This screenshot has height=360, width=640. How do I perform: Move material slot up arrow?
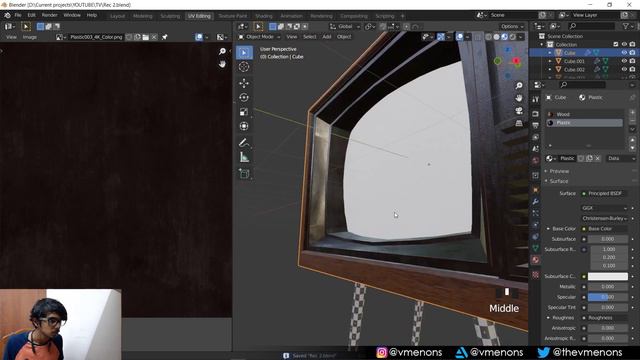pyautogui.click(x=633, y=140)
